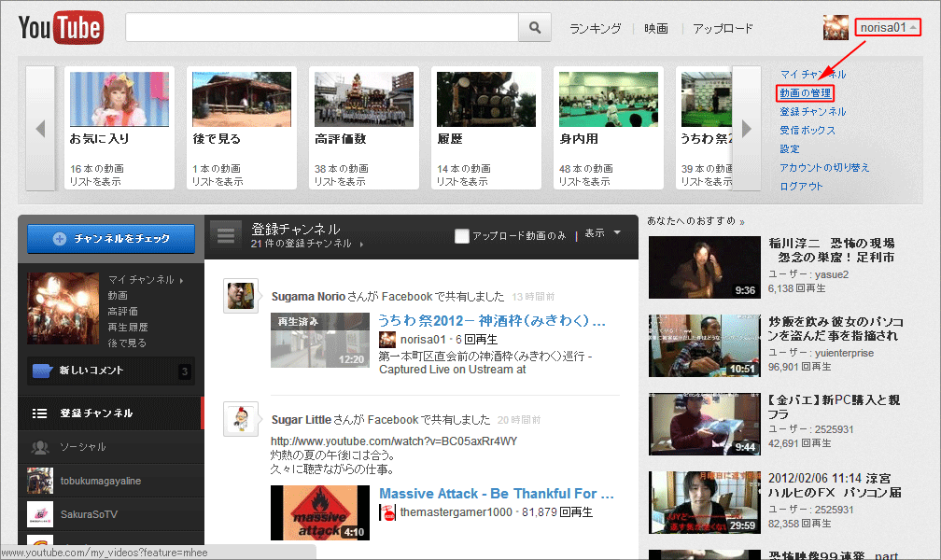This screenshot has height=560, width=941.
Task: Open the shared youtube.com/watch URL in Sugar Little post
Action: (394, 441)
